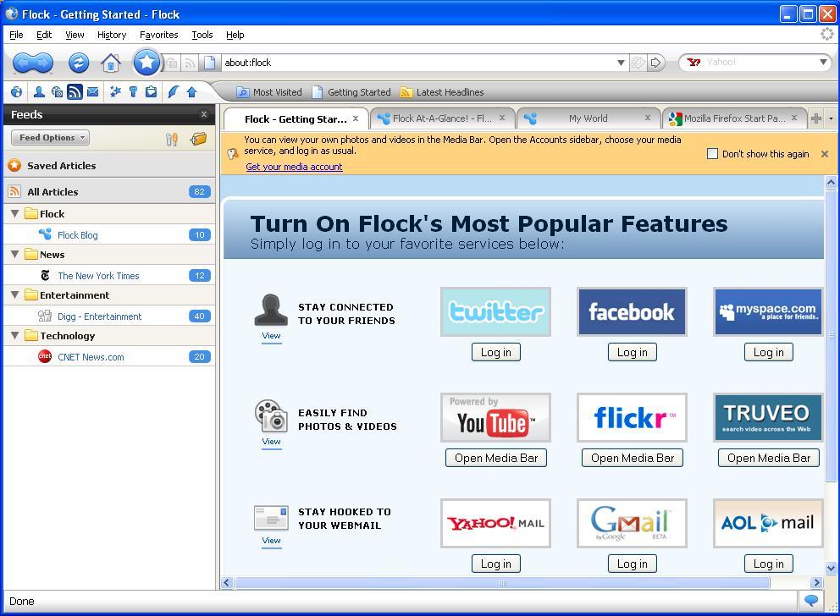Viewport: 840px width, 616px height.
Task: Open the Media Bar camera icon
Action: tap(57, 92)
